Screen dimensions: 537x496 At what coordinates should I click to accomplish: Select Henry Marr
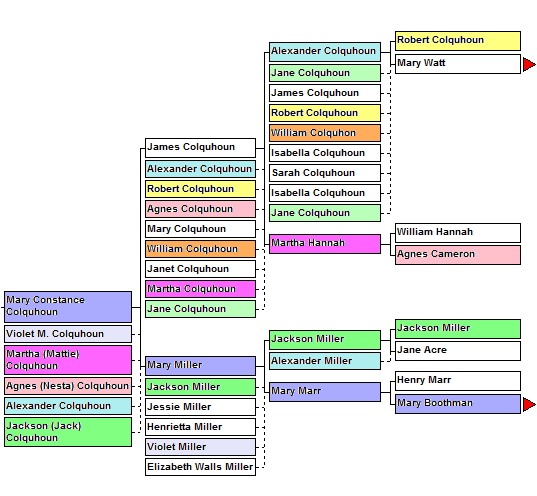tap(458, 381)
